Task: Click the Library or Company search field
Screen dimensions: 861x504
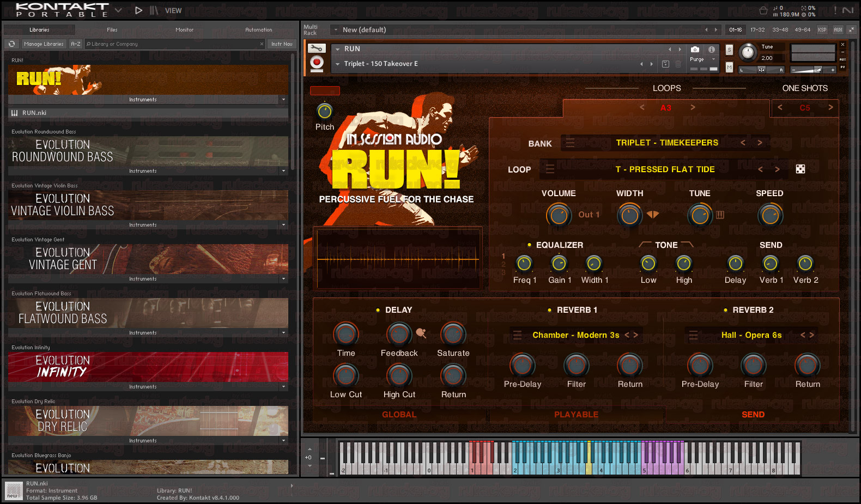Action: pos(174,44)
